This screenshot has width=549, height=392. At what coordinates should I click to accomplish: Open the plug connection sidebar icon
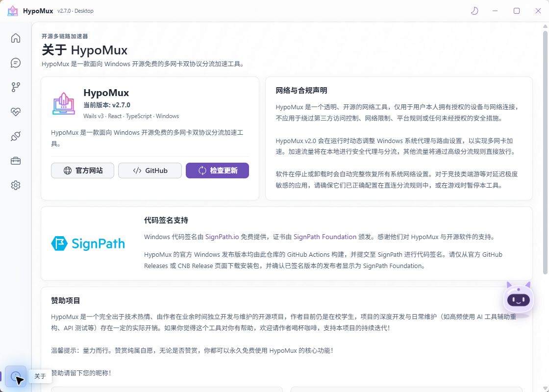(x=15, y=136)
